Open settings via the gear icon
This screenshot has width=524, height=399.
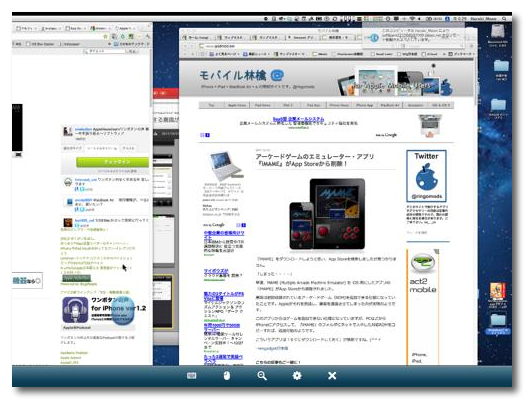(x=297, y=376)
